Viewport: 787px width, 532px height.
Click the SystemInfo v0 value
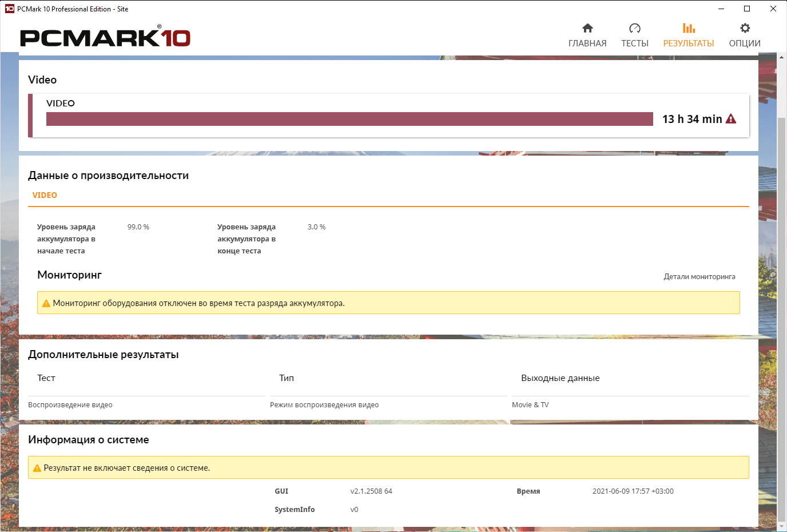354,510
